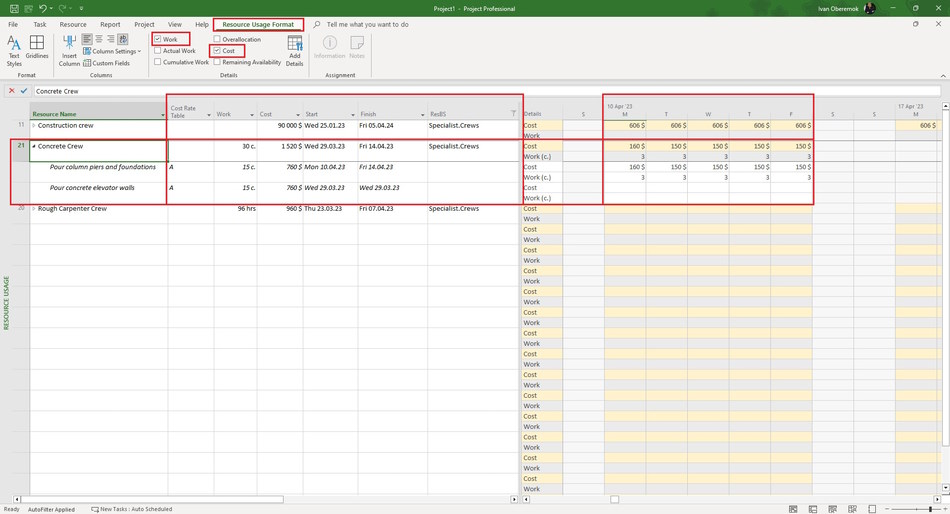Image resolution: width=950 pixels, height=514 pixels.
Task: Adjust the status bar zoom slider handle
Action: tap(931, 509)
